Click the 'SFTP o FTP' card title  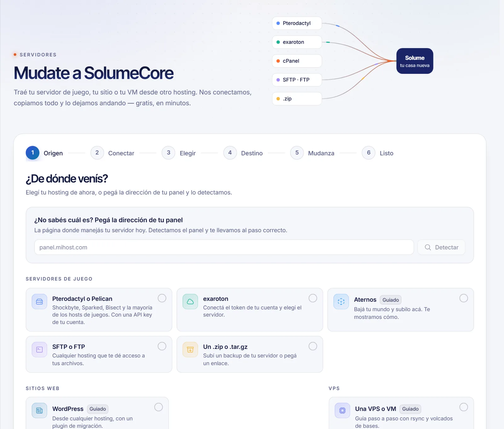(69, 347)
